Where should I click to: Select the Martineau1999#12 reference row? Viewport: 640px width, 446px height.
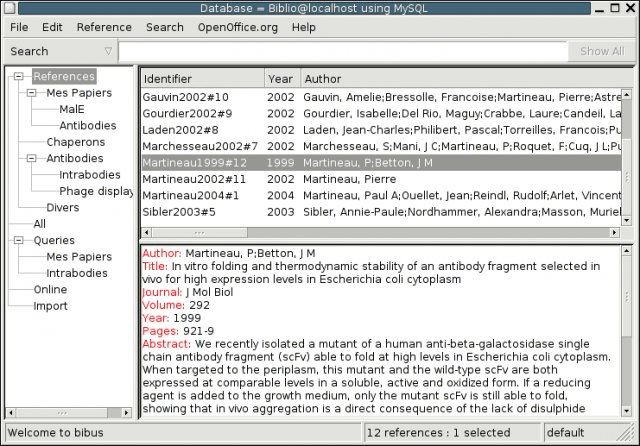tap(382, 163)
